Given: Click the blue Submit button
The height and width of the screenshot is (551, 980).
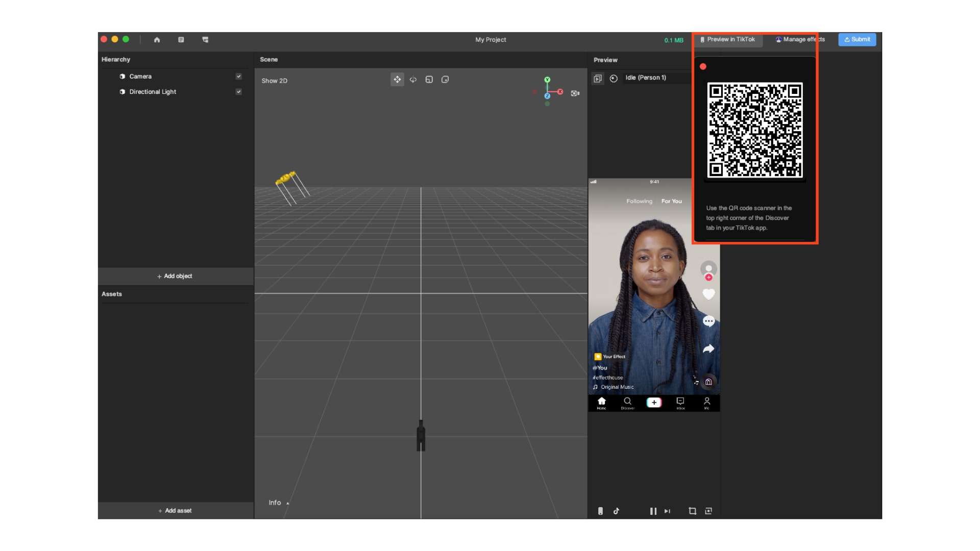Looking at the screenshot, I should (x=857, y=40).
